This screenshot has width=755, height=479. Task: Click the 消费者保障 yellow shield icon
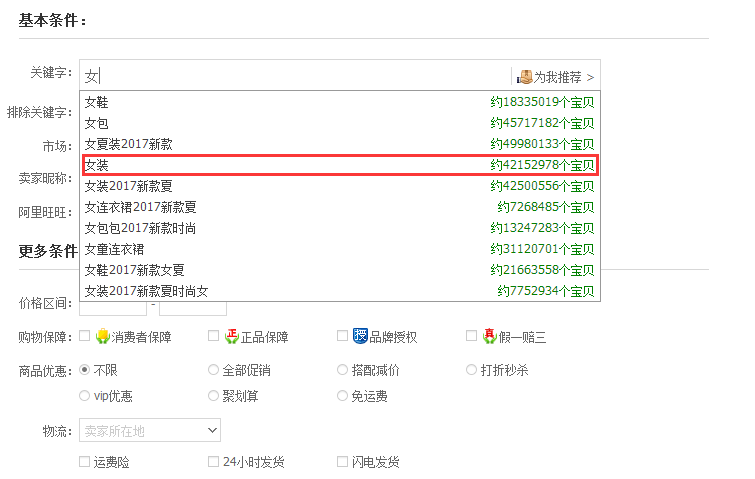pyautogui.click(x=102, y=337)
